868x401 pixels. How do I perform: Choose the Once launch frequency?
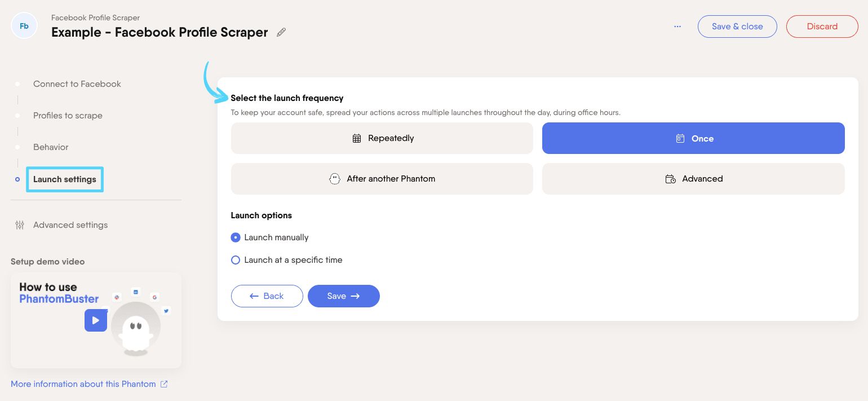[693, 138]
